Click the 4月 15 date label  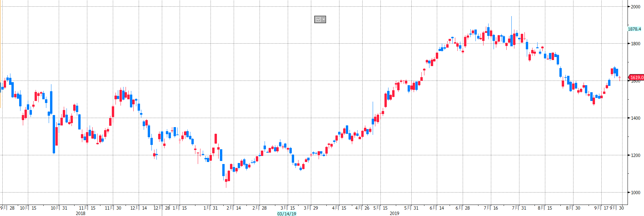click(x=339, y=208)
